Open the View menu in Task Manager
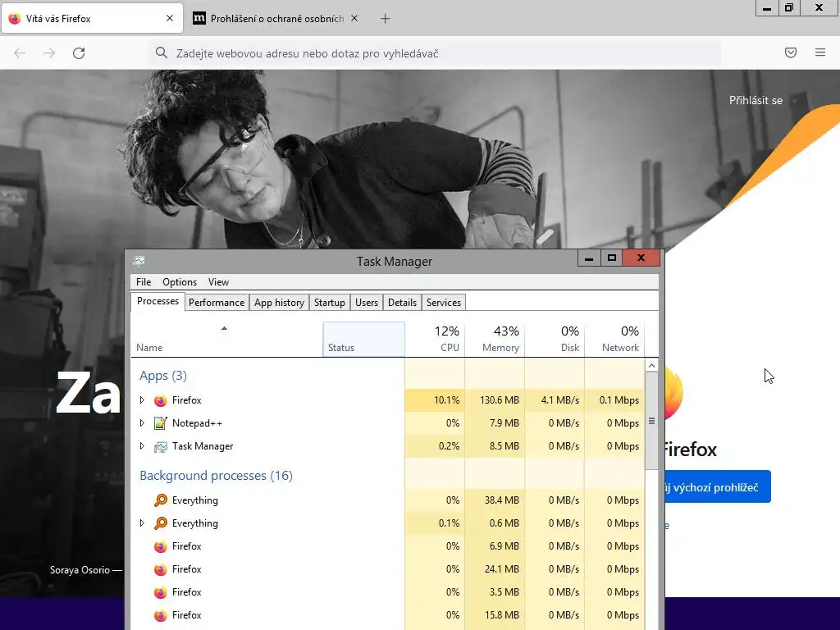Viewport: 840px width, 630px height. [218, 282]
